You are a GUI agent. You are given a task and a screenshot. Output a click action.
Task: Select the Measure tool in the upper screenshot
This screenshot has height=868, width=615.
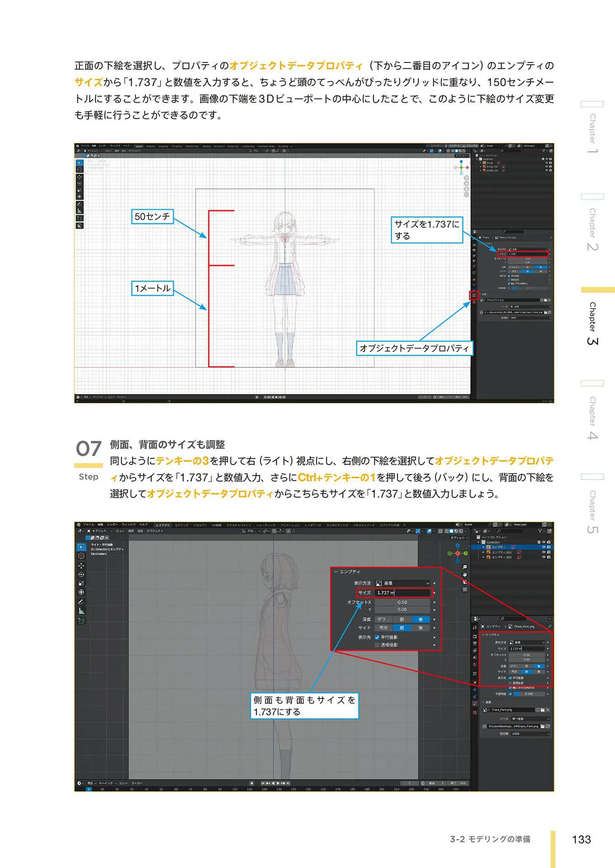point(79,210)
